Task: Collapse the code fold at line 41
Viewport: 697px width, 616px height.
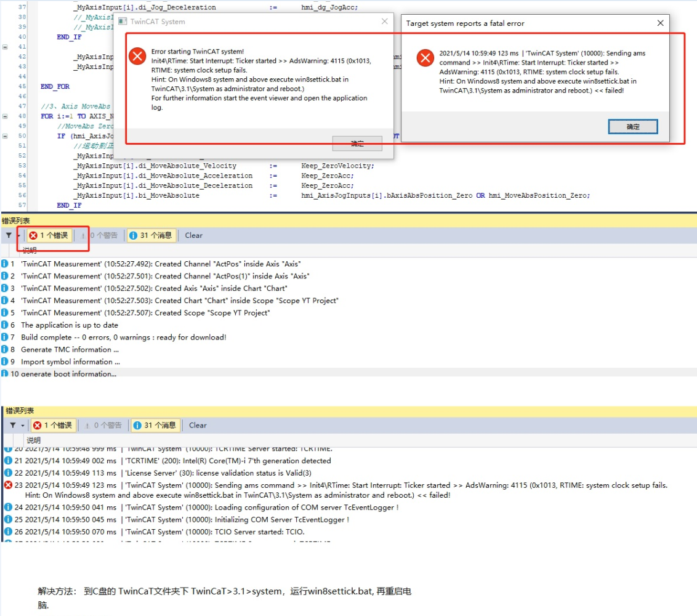Action: (x=5, y=47)
